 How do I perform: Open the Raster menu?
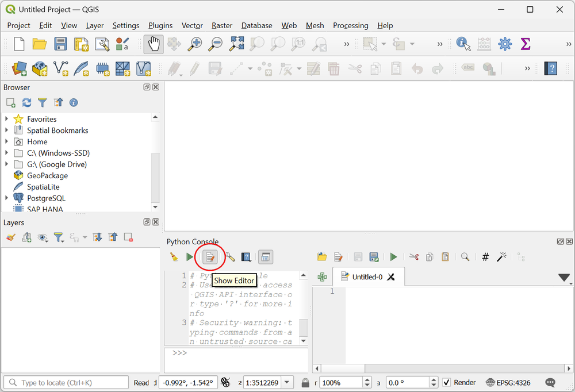222,25
